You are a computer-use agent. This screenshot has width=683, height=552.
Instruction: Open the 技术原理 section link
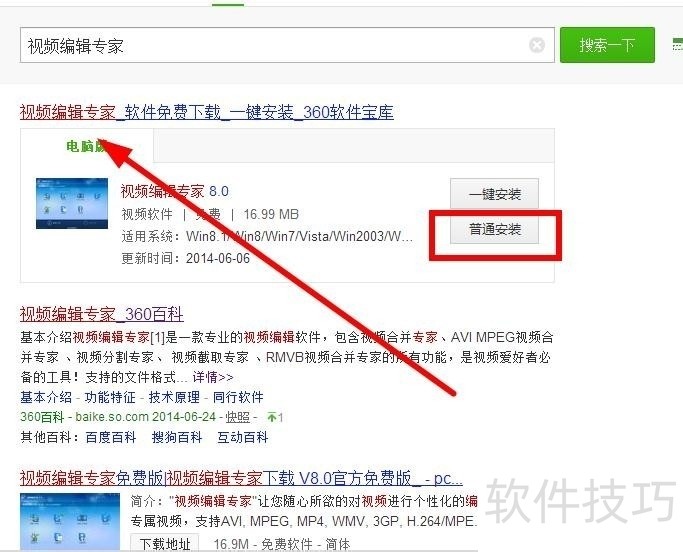coord(174,397)
